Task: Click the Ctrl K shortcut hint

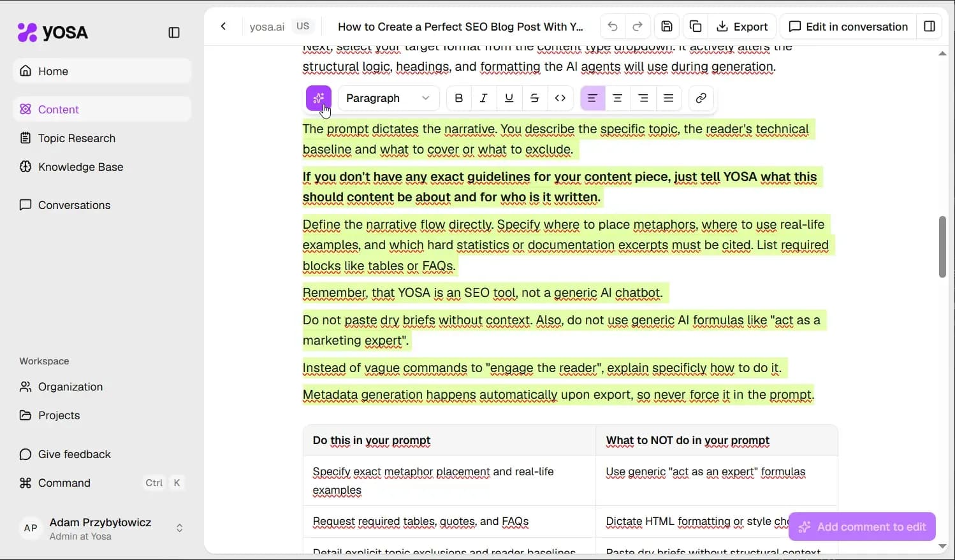Action: click(164, 483)
